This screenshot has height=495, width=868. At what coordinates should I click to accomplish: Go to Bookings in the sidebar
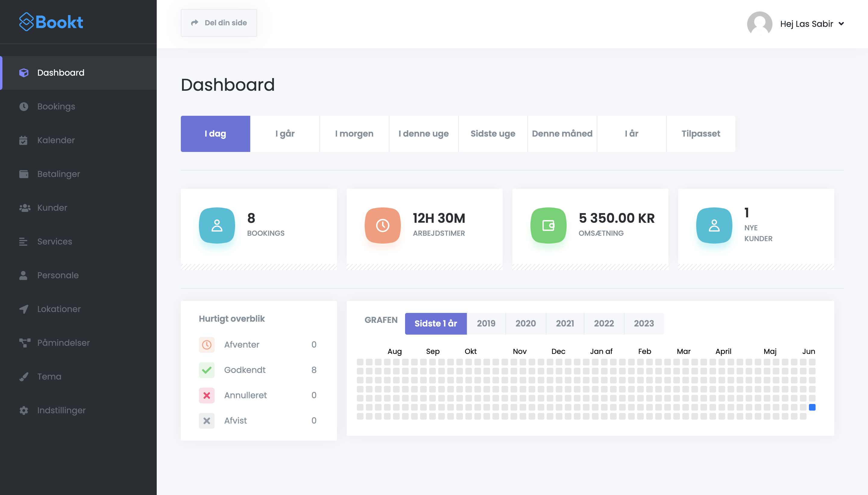click(x=56, y=106)
